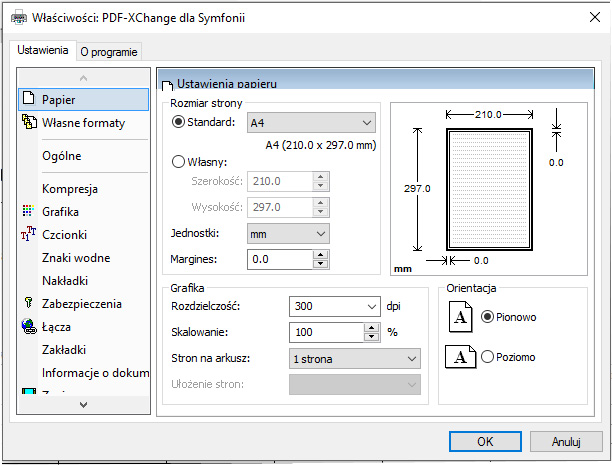The height and width of the screenshot is (465, 612).
Task: Click the paper page preview thumbnail
Action: (x=489, y=189)
